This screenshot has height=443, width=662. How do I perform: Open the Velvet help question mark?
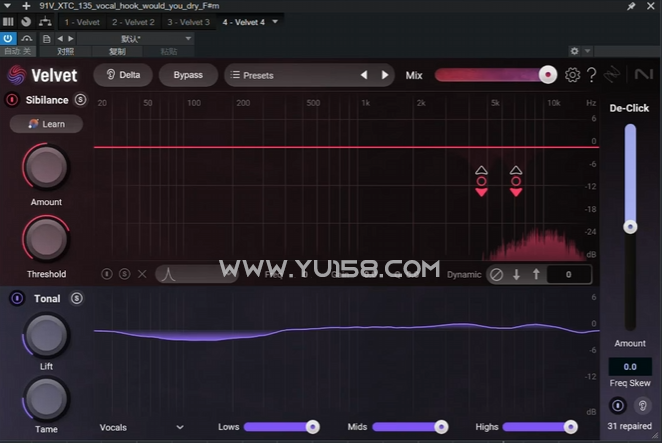click(592, 75)
